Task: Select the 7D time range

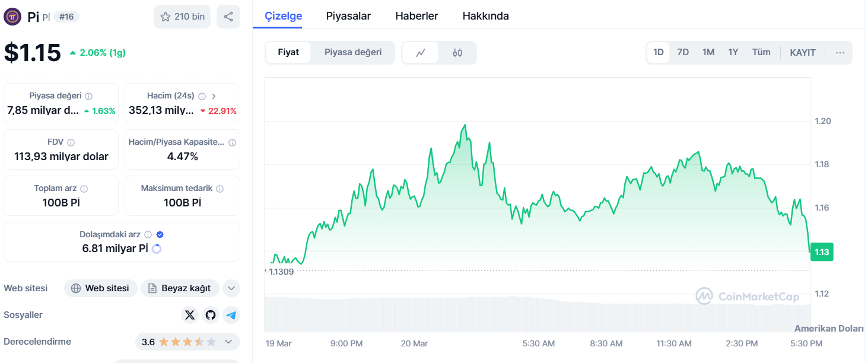Action: click(683, 52)
